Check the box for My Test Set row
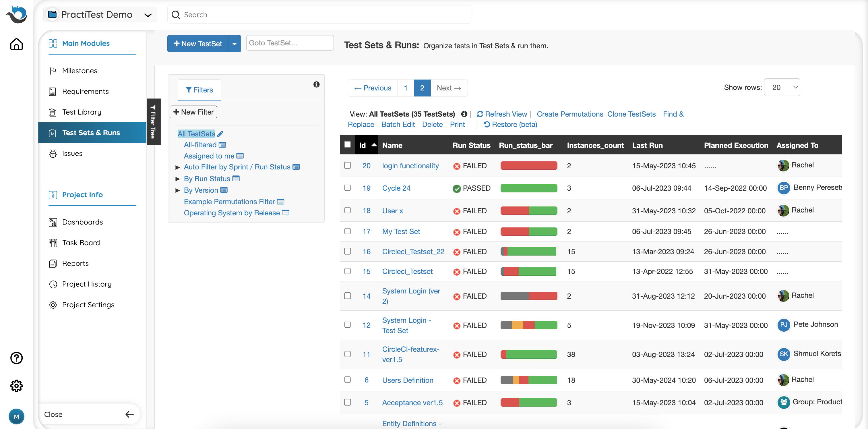Viewport: 868px width, 429px height. [347, 231]
